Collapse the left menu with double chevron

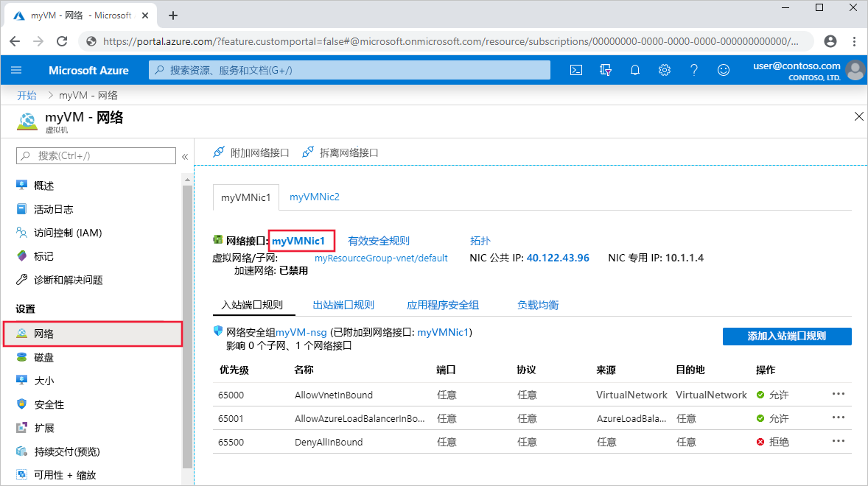[x=185, y=156]
